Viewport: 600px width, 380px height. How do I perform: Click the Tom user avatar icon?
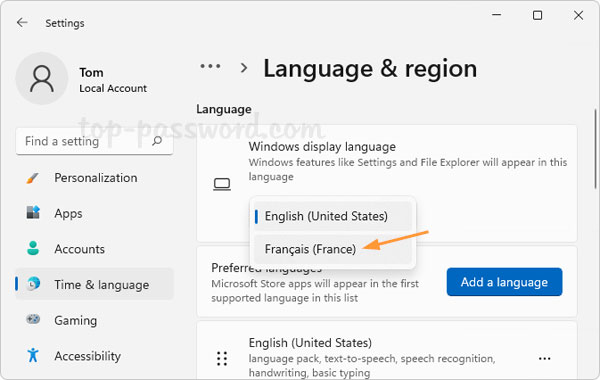point(42,78)
